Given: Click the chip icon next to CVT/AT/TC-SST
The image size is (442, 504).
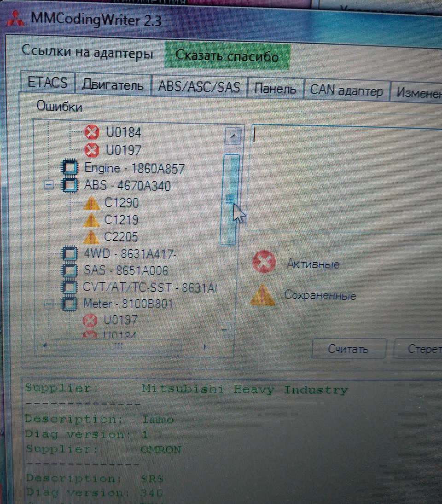Looking at the screenshot, I should point(69,287).
